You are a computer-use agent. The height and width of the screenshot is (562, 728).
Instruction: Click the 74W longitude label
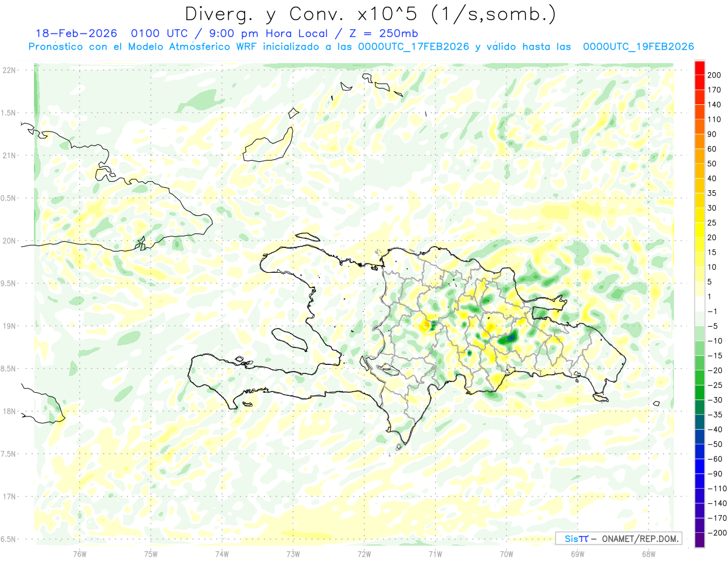[221, 554]
